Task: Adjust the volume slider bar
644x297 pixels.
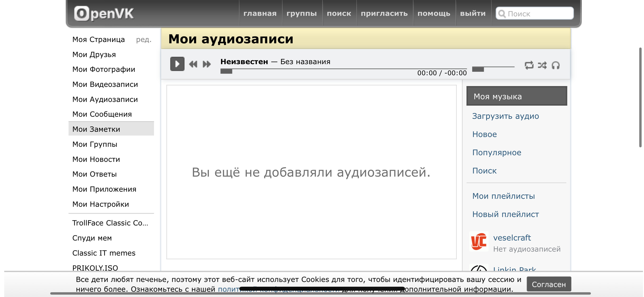Action: 493,68
